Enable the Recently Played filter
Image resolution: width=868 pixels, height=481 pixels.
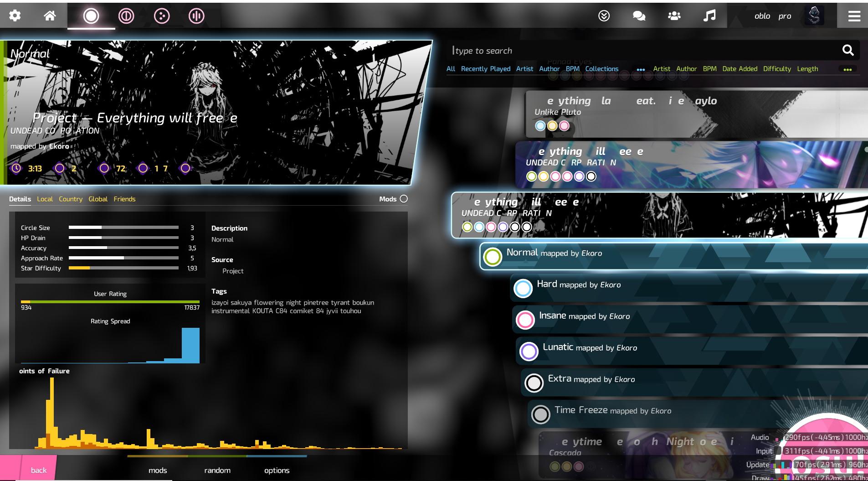pos(486,69)
